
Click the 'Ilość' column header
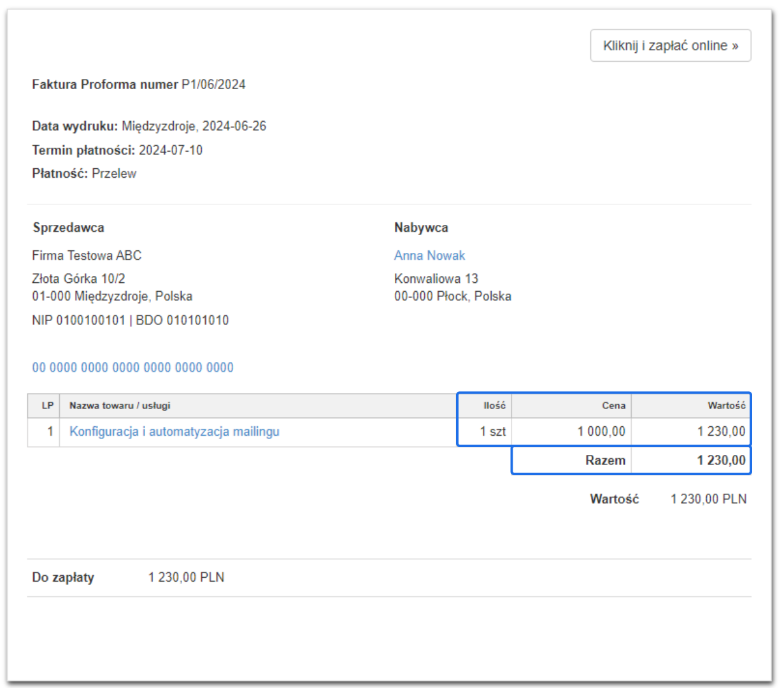[x=494, y=405]
